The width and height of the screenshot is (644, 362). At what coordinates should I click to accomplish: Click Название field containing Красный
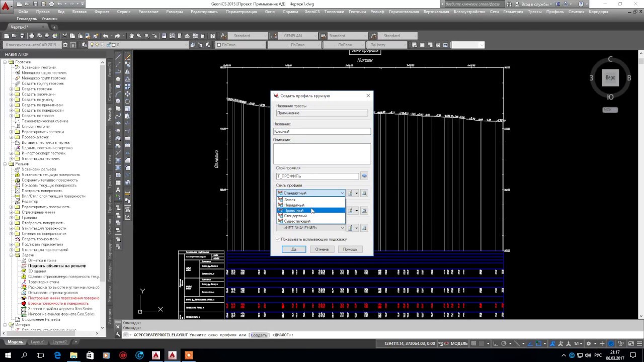(x=322, y=131)
